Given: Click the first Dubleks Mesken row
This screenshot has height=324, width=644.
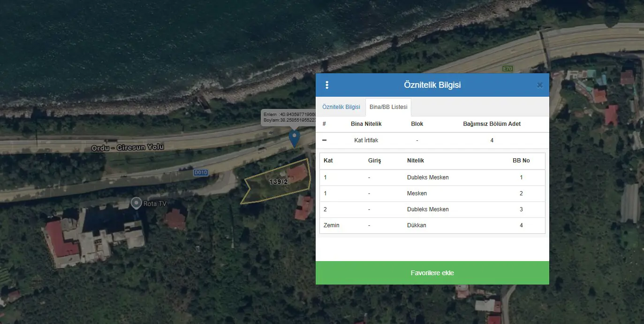Looking at the screenshot, I should pos(432,177).
